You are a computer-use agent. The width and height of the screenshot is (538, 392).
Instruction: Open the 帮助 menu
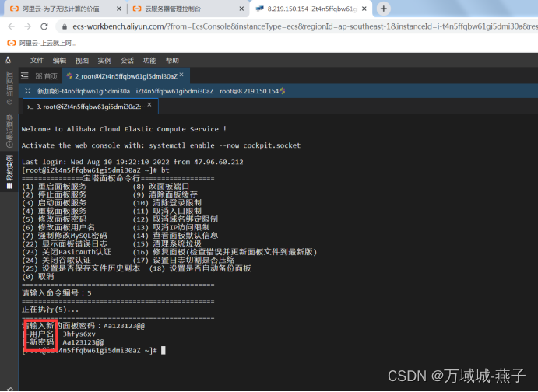pyautogui.click(x=172, y=61)
